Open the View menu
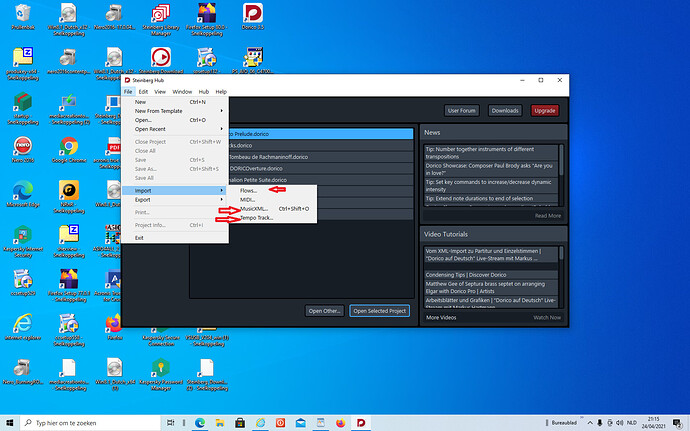The image size is (690, 431). coord(160,92)
